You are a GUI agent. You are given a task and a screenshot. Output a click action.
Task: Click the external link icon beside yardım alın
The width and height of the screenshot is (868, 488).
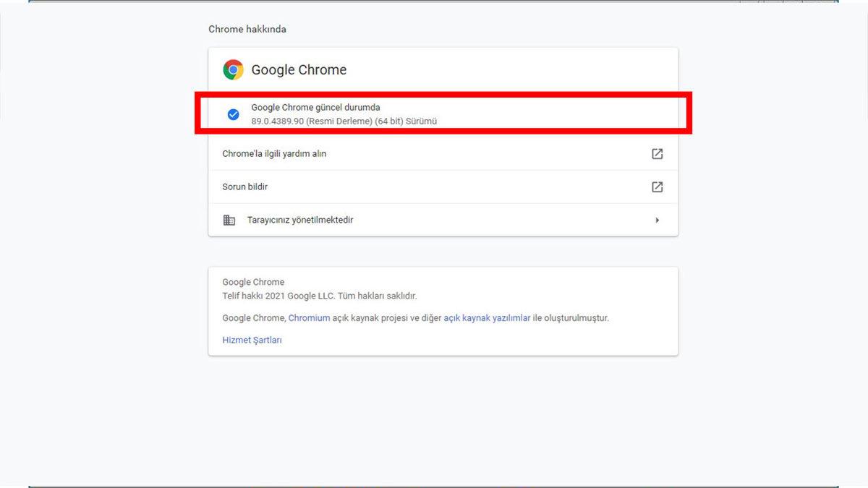[657, 153]
